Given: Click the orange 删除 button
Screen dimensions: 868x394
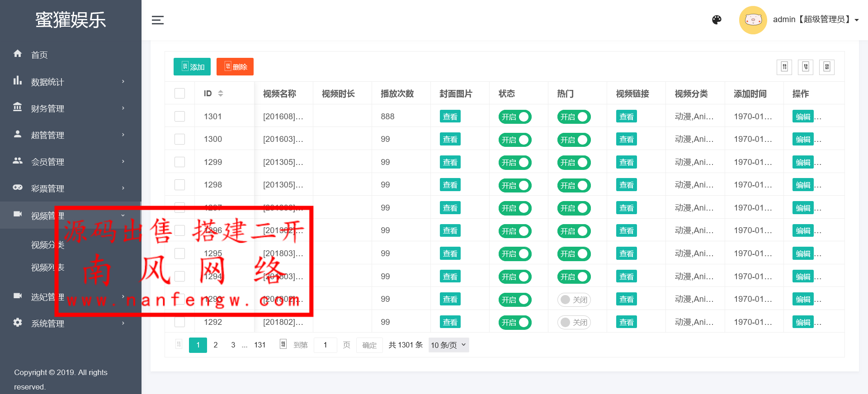Looking at the screenshot, I should pyautogui.click(x=235, y=67).
